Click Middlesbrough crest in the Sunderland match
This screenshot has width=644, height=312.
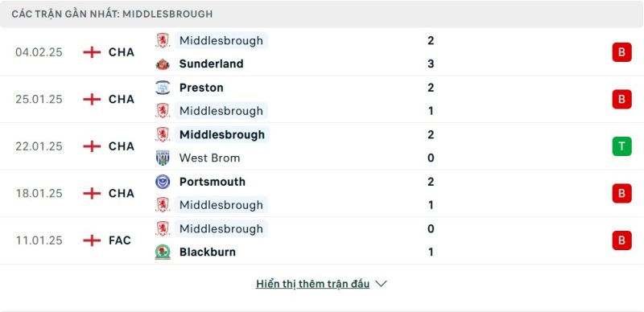pyautogui.click(x=163, y=41)
